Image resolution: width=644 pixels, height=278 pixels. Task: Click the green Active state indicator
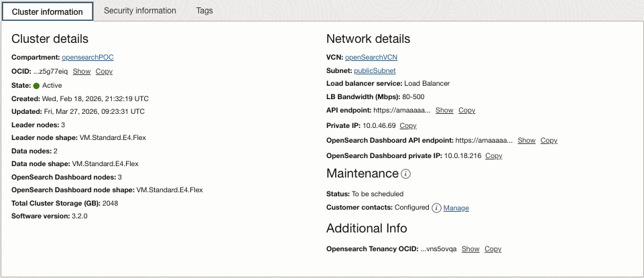37,86
